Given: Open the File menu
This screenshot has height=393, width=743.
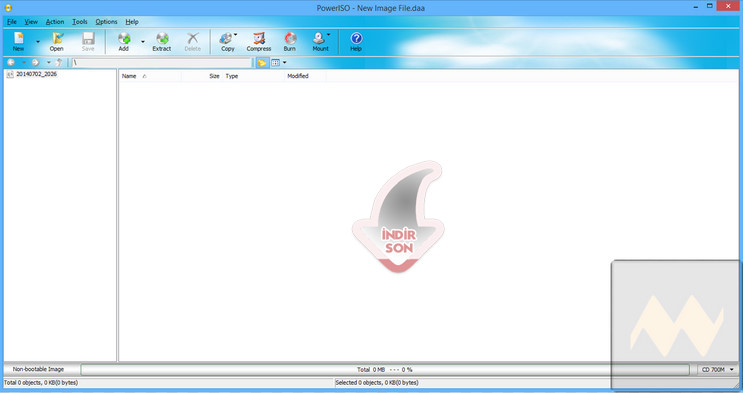Looking at the screenshot, I should [x=12, y=22].
